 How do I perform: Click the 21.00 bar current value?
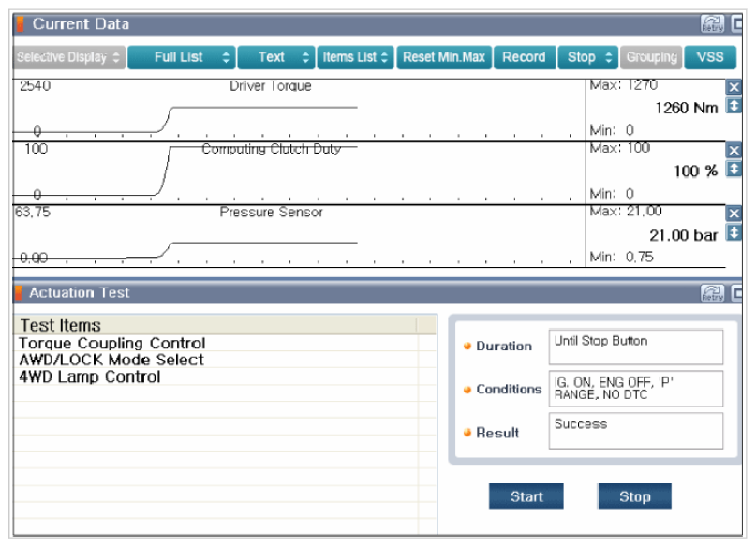pyautogui.click(x=684, y=235)
